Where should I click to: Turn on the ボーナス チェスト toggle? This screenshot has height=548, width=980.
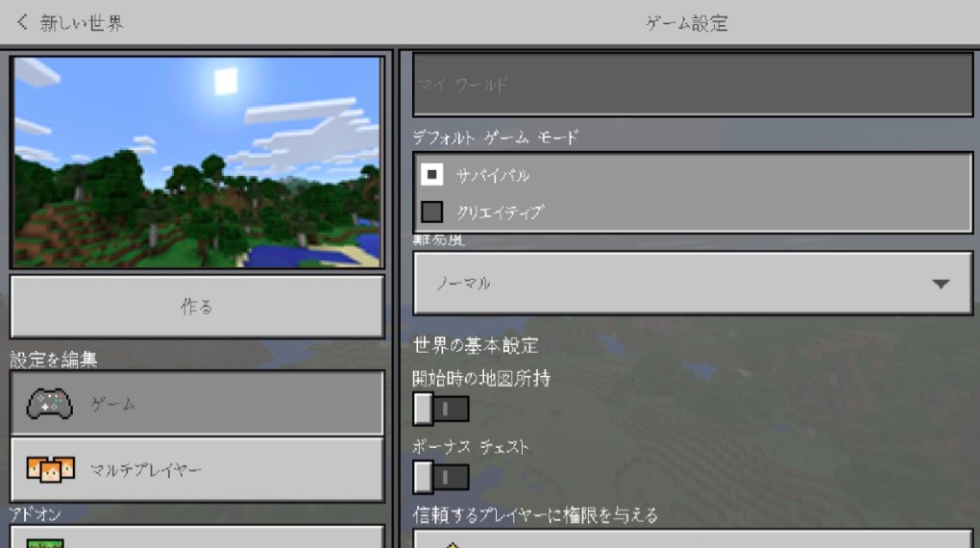coord(441,477)
